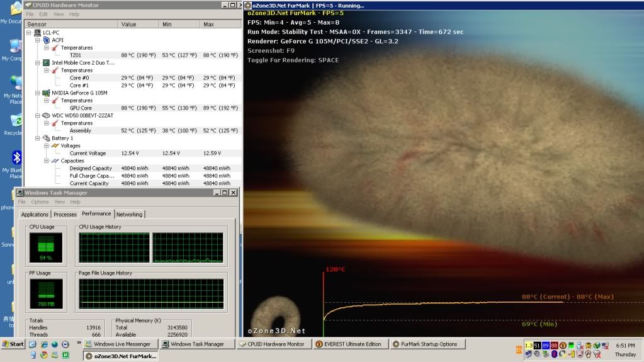Switch to Windows Task Manager taskbar button
This screenshot has height=362, width=644.
tap(197, 344)
